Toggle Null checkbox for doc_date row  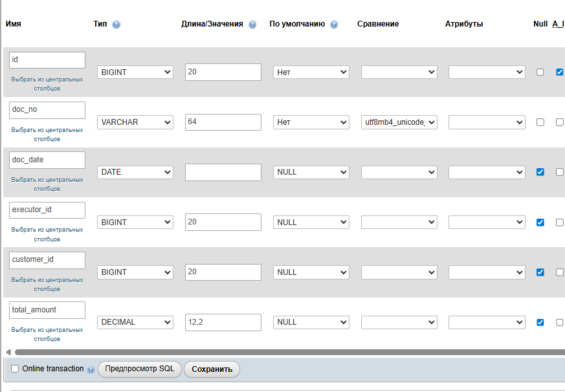[x=540, y=172]
